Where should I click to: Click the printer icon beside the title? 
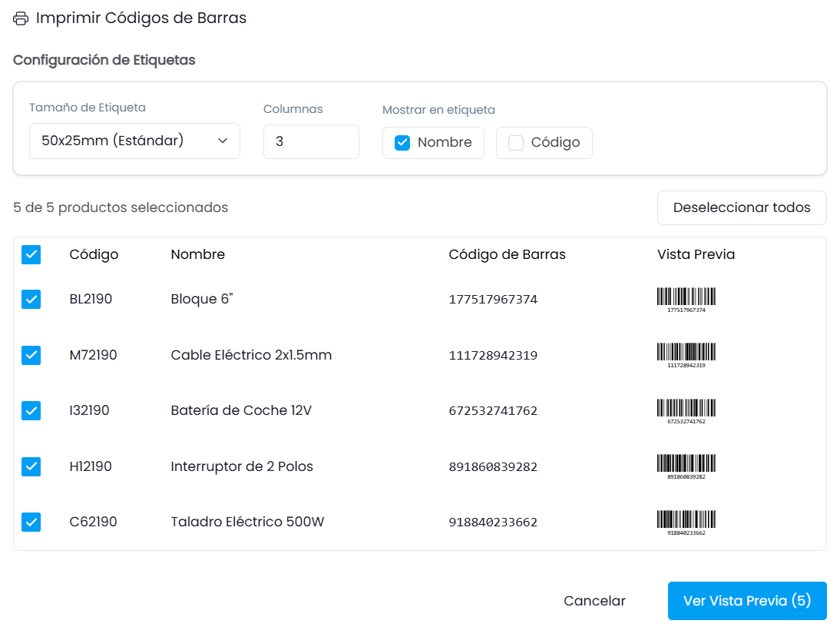click(21, 18)
